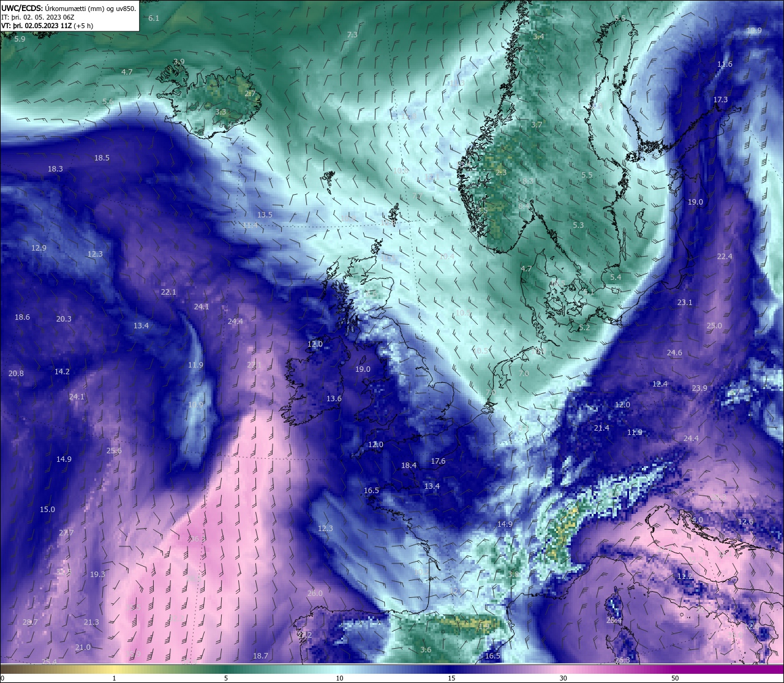Click the 21.0 value near bottom left

pyautogui.click(x=83, y=647)
